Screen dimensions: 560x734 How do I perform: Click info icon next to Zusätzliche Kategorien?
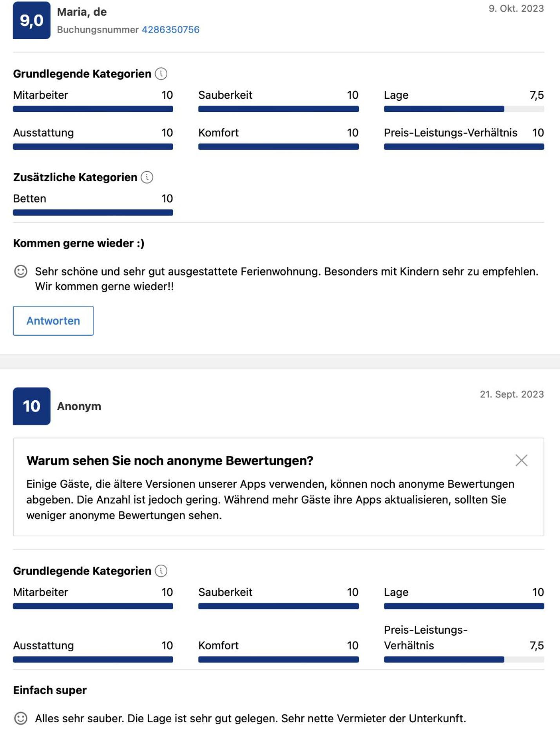(x=147, y=177)
